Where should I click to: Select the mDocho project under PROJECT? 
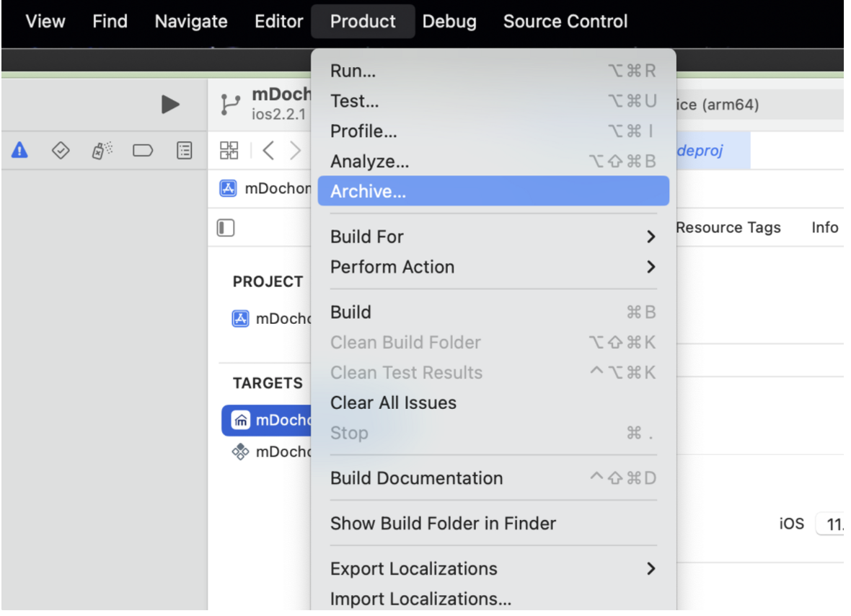[271, 318]
